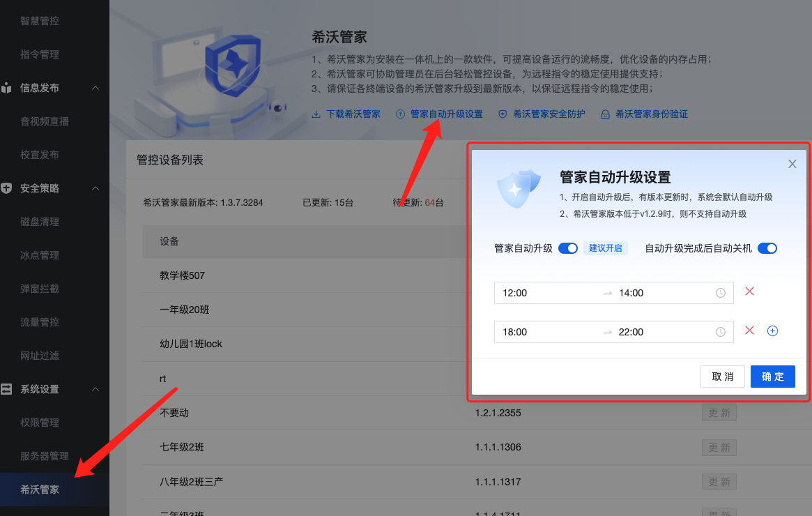Image resolution: width=812 pixels, height=516 pixels.
Task: Click the lock icon beside 希沃管家身份验证
Action: click(605, 114)
